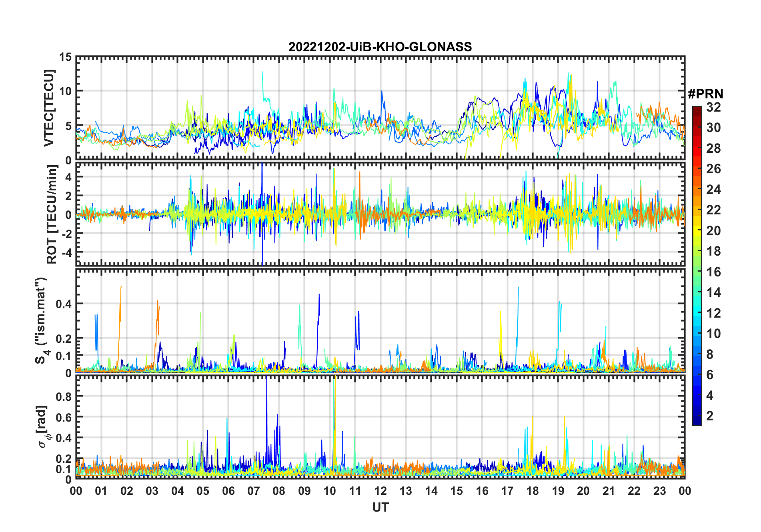Image resolution: width=761 pixels, height=532 pixels.
Task: Click the PRN colorbar
Action: click(697, 266)
